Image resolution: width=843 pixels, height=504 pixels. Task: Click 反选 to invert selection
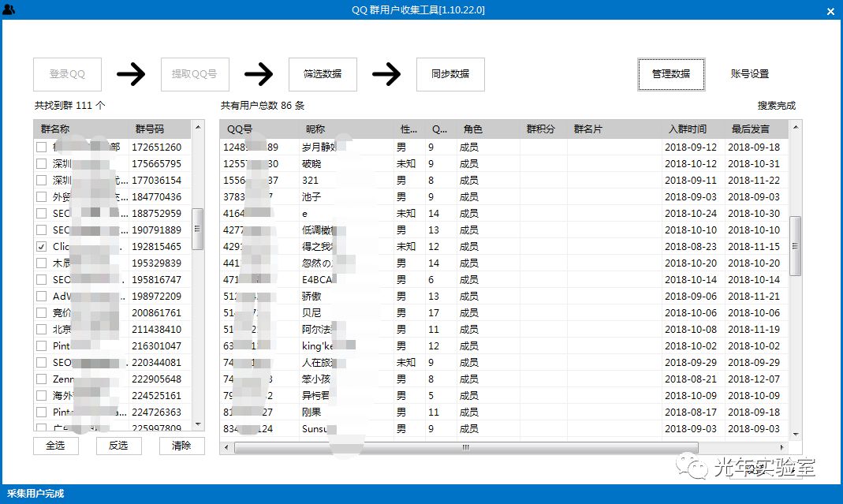point(119,446)
